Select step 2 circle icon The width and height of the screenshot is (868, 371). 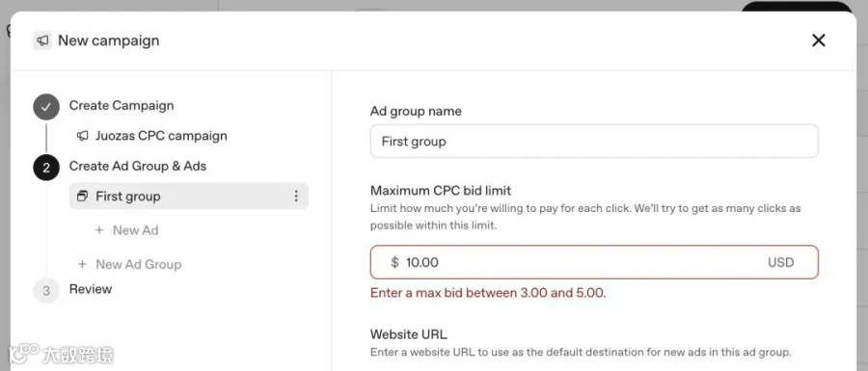(x=46, y=168)
